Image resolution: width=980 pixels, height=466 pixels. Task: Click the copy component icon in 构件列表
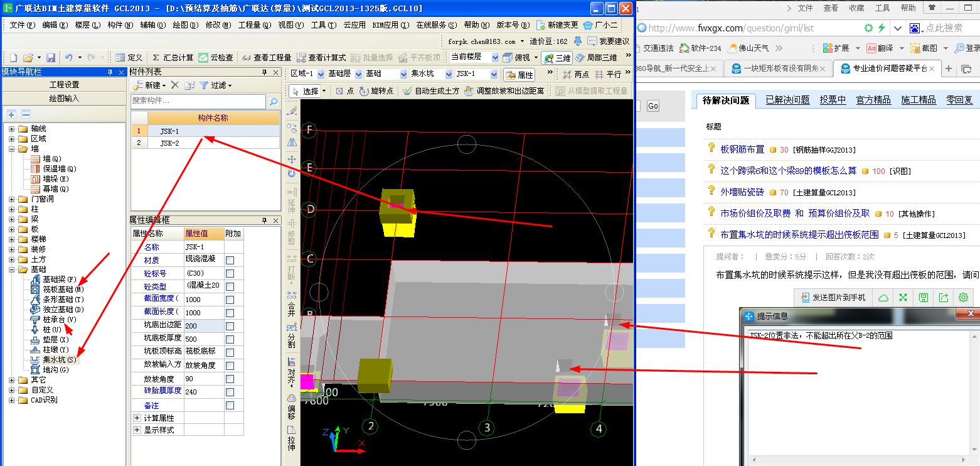click(x=189, y=85)
